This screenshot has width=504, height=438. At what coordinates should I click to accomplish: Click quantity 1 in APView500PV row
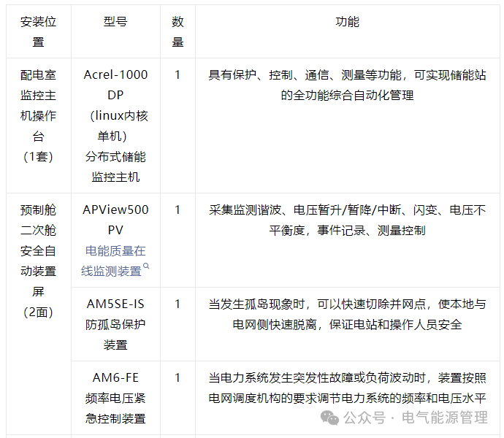(x=177, y=210)
